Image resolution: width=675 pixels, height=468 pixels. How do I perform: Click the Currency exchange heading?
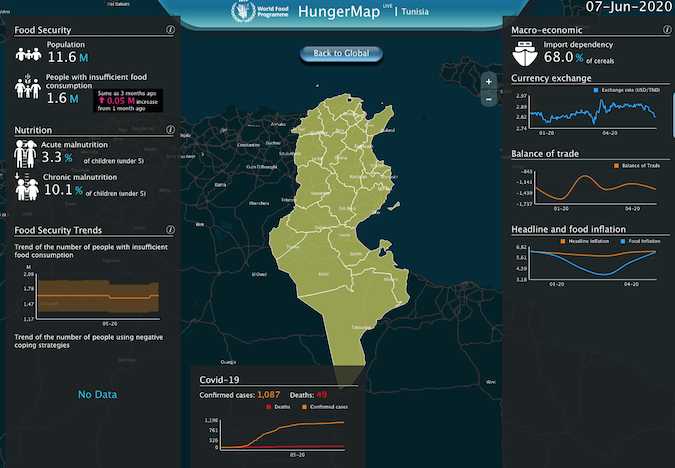(x=551, y=78)
